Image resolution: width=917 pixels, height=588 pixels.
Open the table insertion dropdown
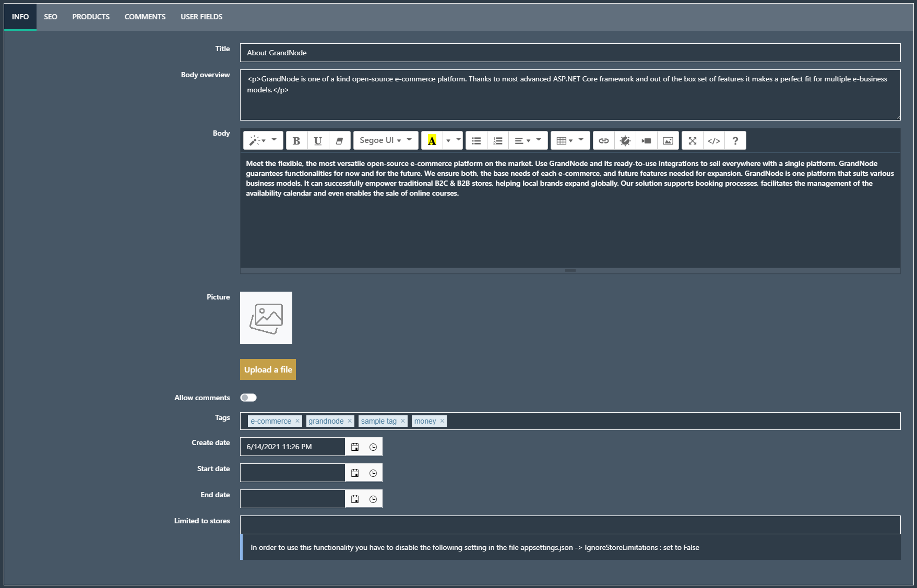coord(570,140)
